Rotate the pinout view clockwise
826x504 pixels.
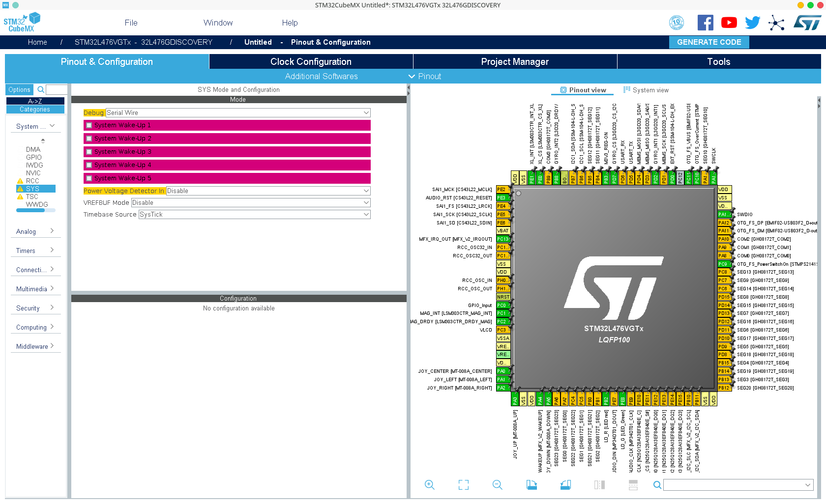point(531,485)
